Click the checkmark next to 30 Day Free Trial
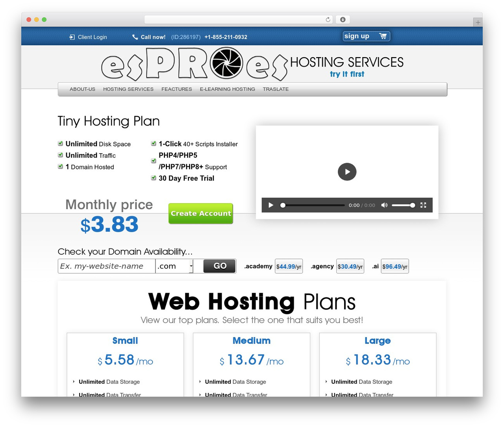 point(154,178)
